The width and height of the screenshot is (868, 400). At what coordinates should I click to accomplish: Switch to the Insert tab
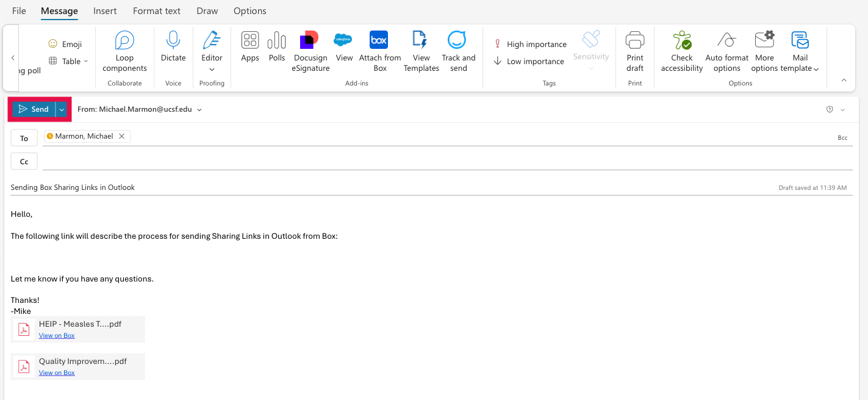pos(105,11)
